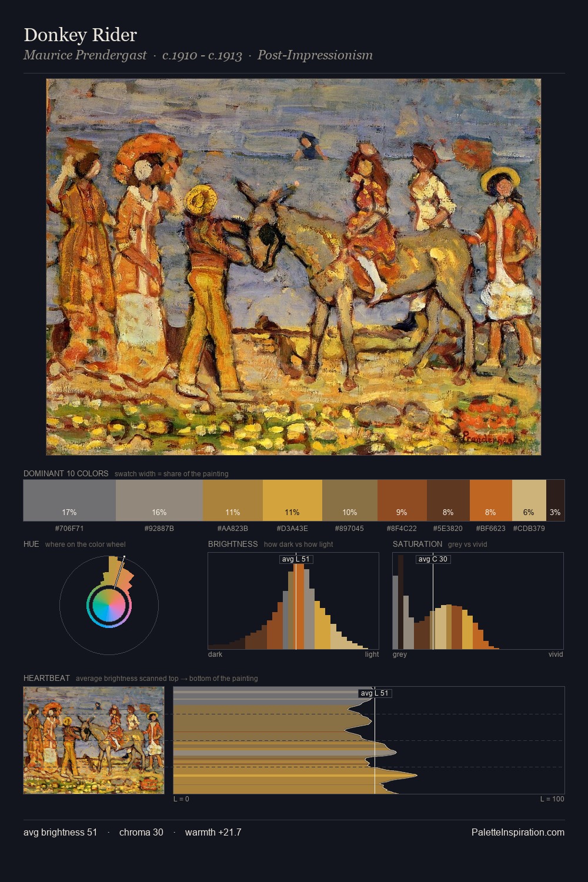Select the darkest 3% swatch
Screen dimensions: 588x882
point(555,500)
